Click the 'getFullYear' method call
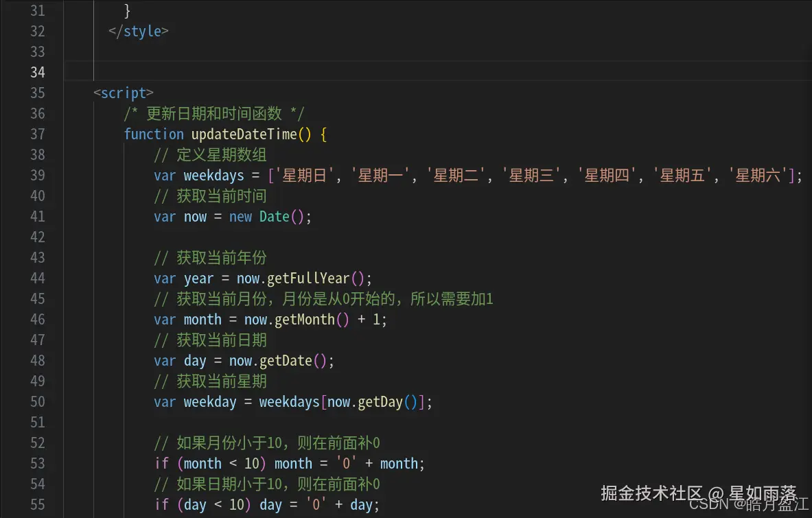812x518 pixels. tap(308, 279)
